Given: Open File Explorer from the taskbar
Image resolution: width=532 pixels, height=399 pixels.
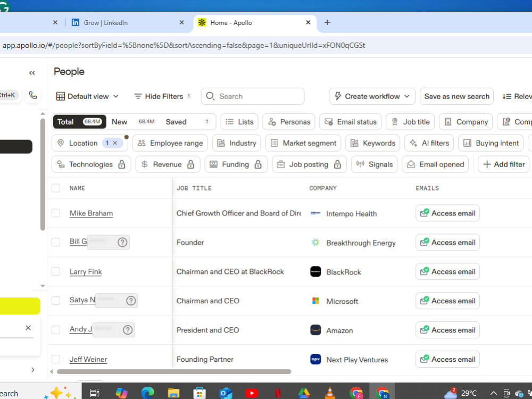Looking at the screenshot, I should (173, 393).
